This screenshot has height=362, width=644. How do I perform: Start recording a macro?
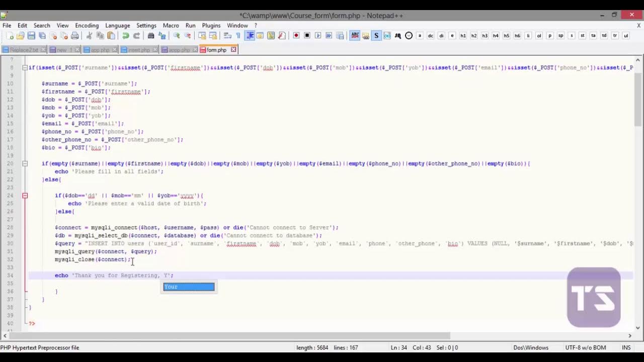[296, 36]
